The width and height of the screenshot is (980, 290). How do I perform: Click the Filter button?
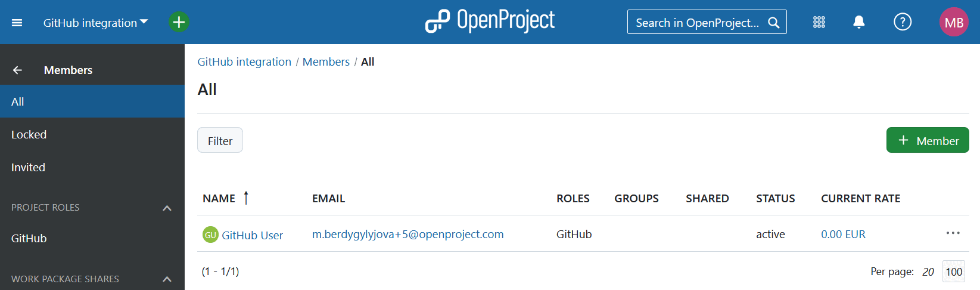(x=220, y=141)
